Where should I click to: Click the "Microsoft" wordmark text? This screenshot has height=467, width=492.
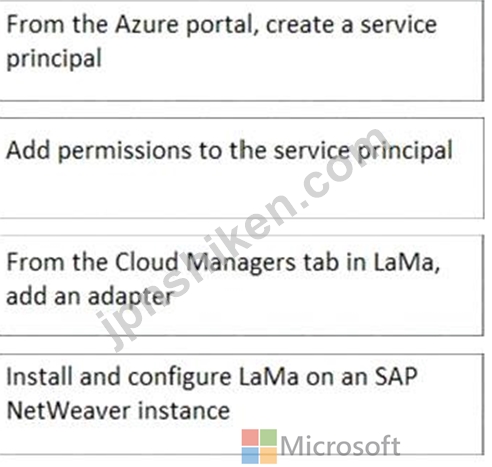340,446
